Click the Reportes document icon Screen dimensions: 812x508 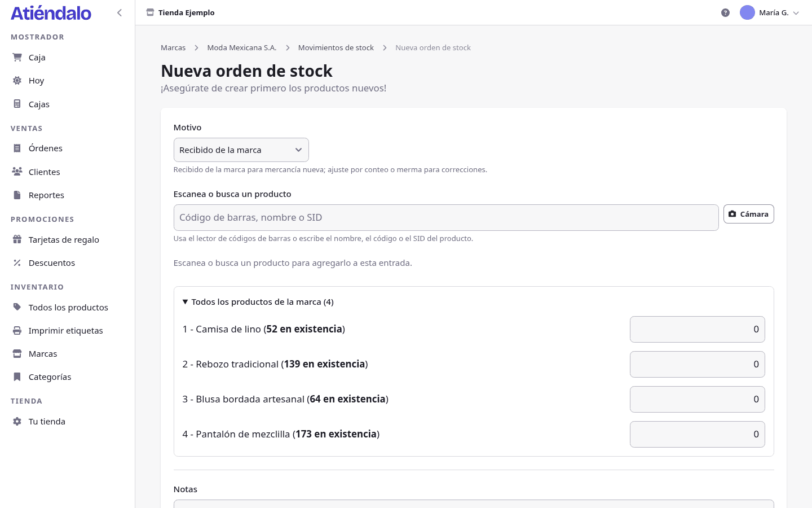pyautogui.click(x=17, y=195)
